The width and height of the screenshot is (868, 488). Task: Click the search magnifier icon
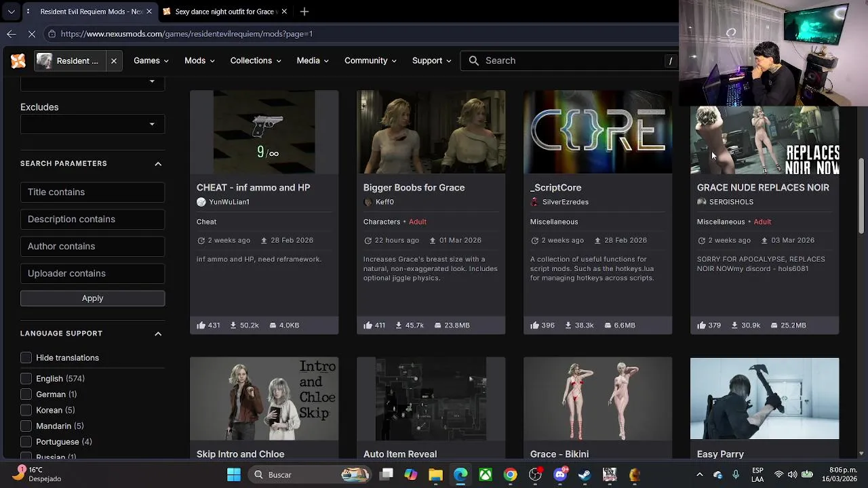[474, 60]
